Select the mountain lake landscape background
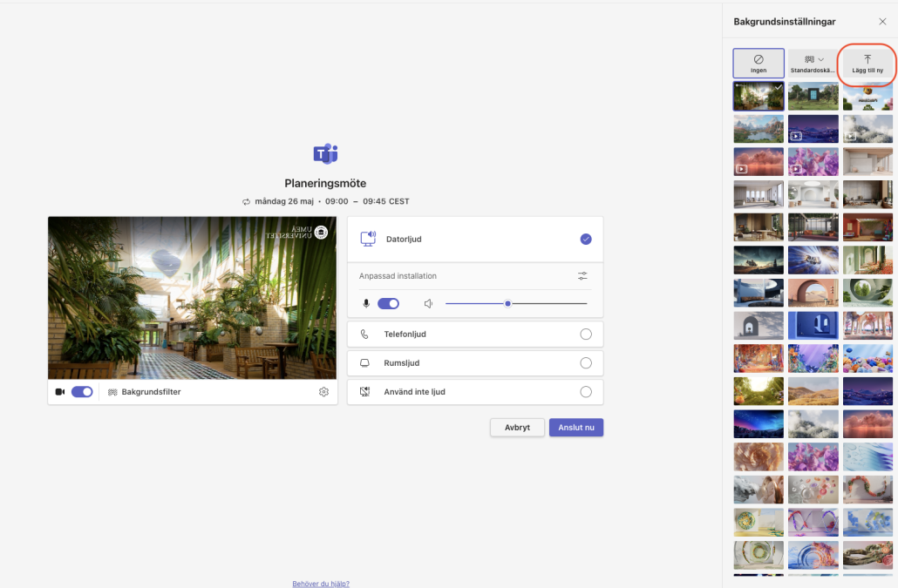Image resolution: width=898 pixels, height=588 pixels. pos(759,129)
